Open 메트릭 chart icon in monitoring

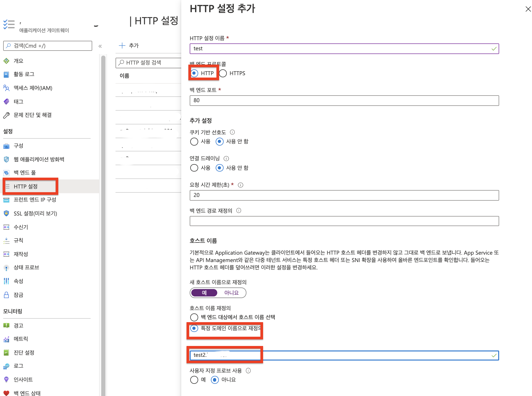point(6,339)
